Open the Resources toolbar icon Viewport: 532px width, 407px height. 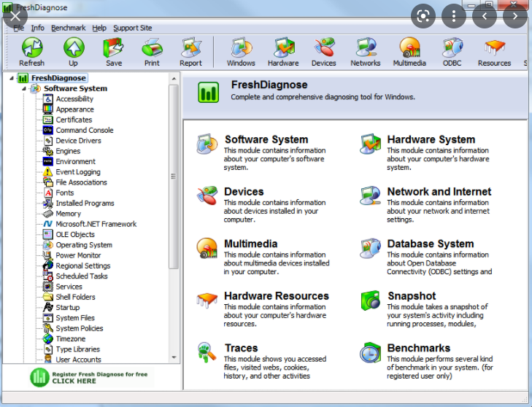pyautogui.click(x=495, y=47)
